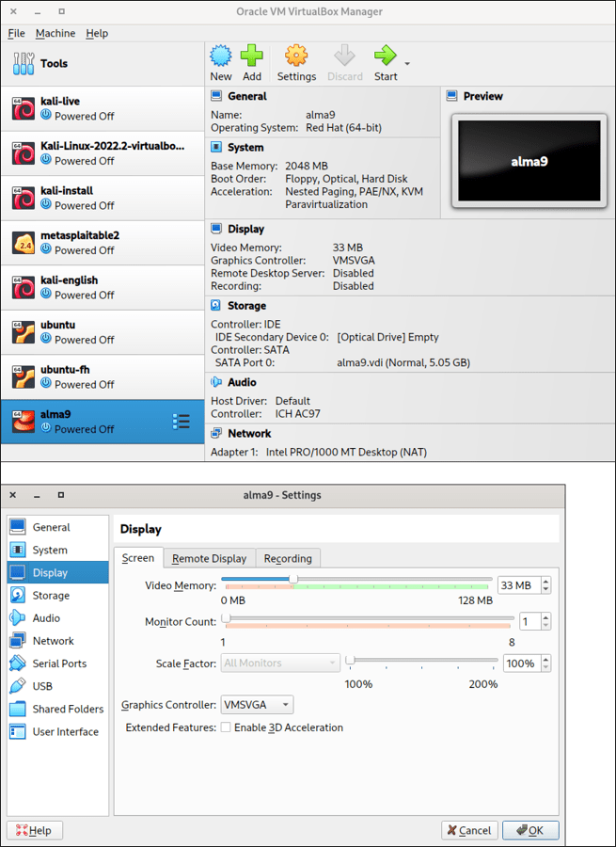This screenshot has height=847, width=616.
Task: Click the Cancel button
Action: [469, 830]
